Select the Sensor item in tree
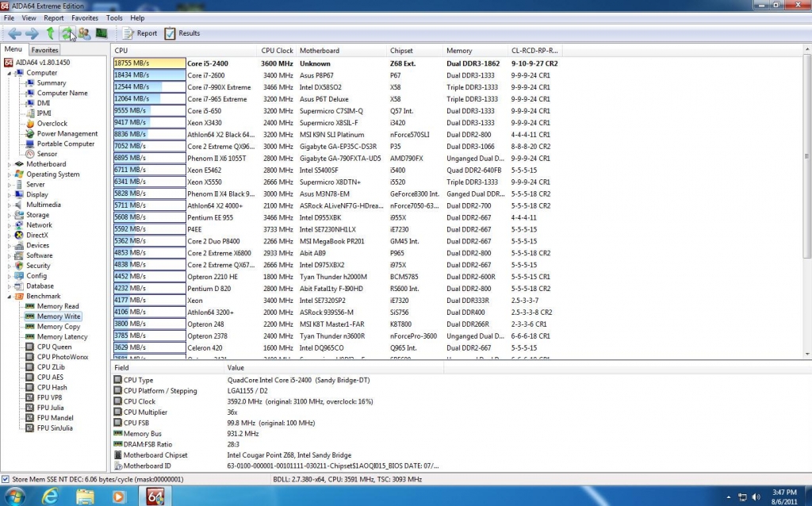This screenshot has width=812, height=506. [47, 154]
